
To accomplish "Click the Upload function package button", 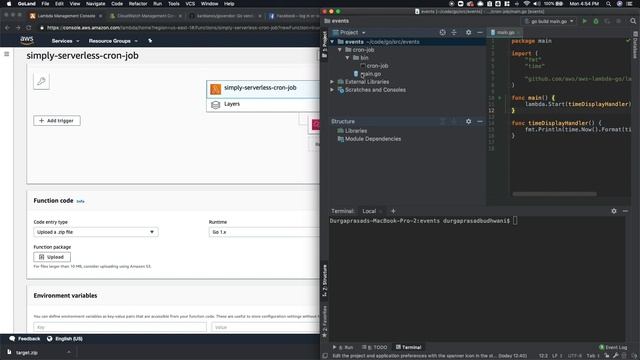I will pyautogui.click(x=52, y=257).
